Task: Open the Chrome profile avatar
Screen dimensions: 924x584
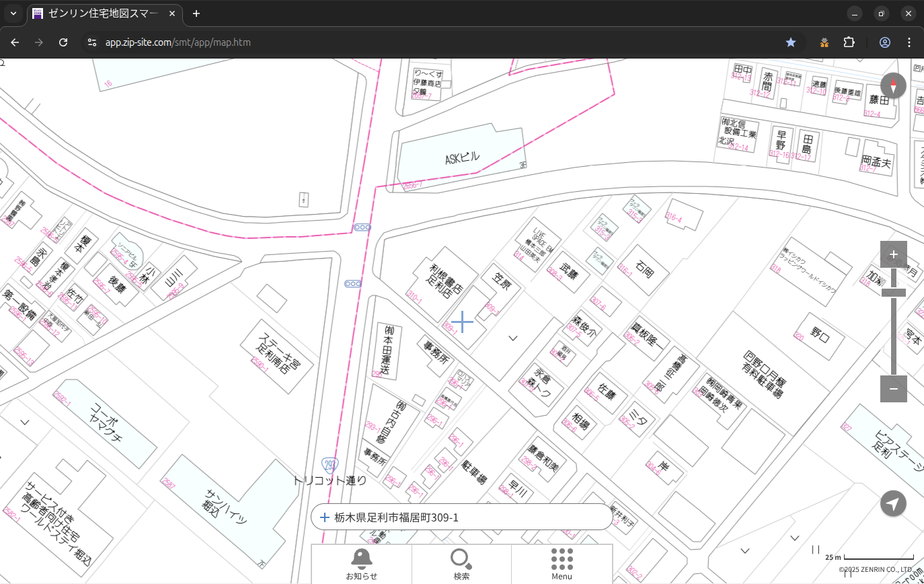Action: (884, 42)
